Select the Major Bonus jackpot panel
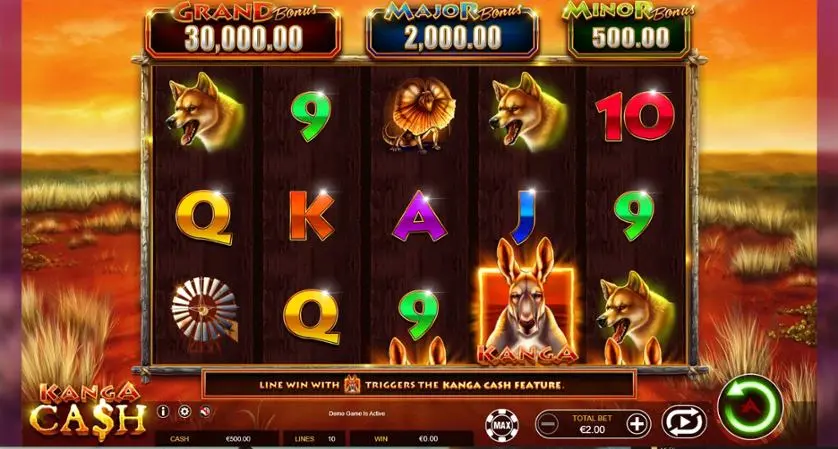 point(452,31)
